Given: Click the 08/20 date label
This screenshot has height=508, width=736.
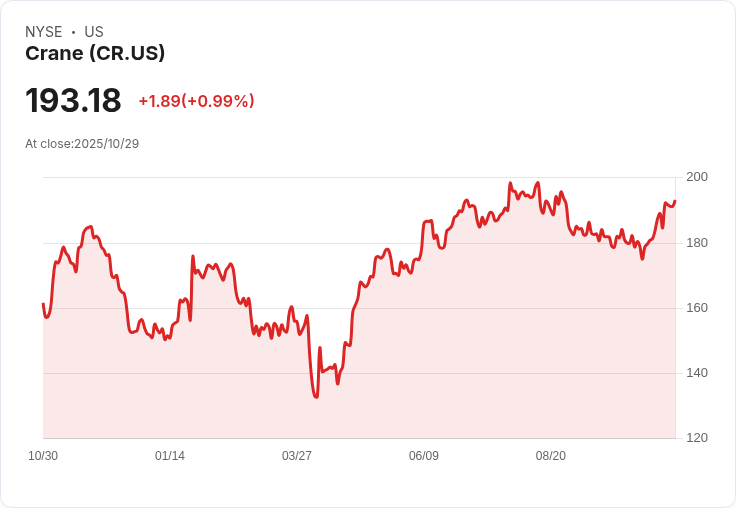Looking at the screenshot, I should pyautogui.click(x=551, y=456).
